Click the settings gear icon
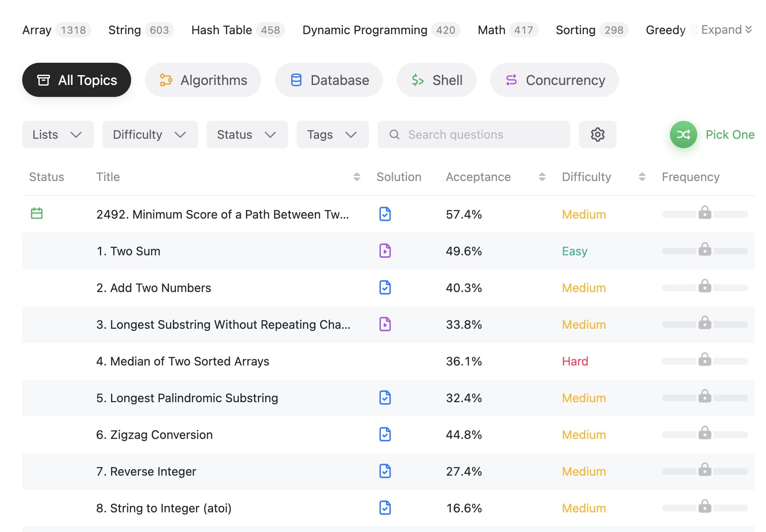 [x=597, y=134]
